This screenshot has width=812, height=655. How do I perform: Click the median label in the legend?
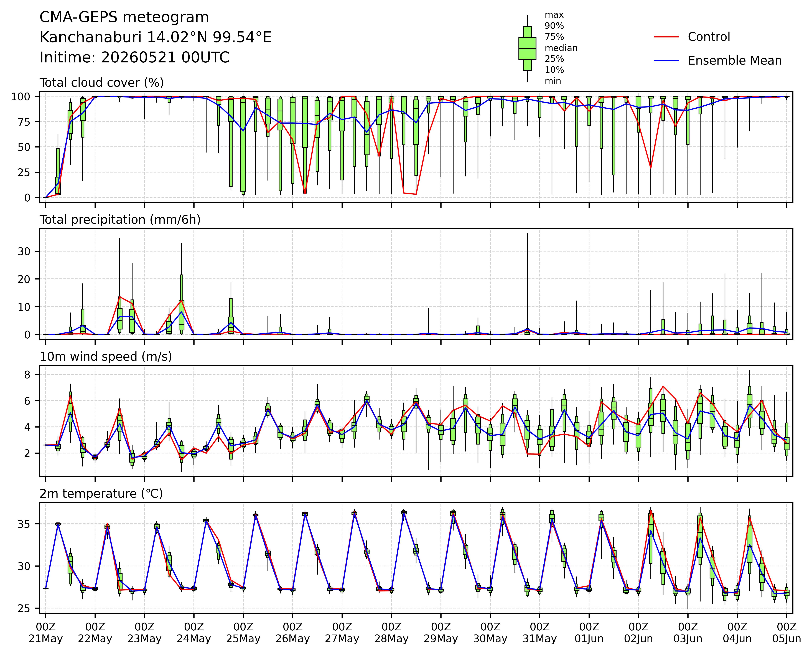(561, 48)
